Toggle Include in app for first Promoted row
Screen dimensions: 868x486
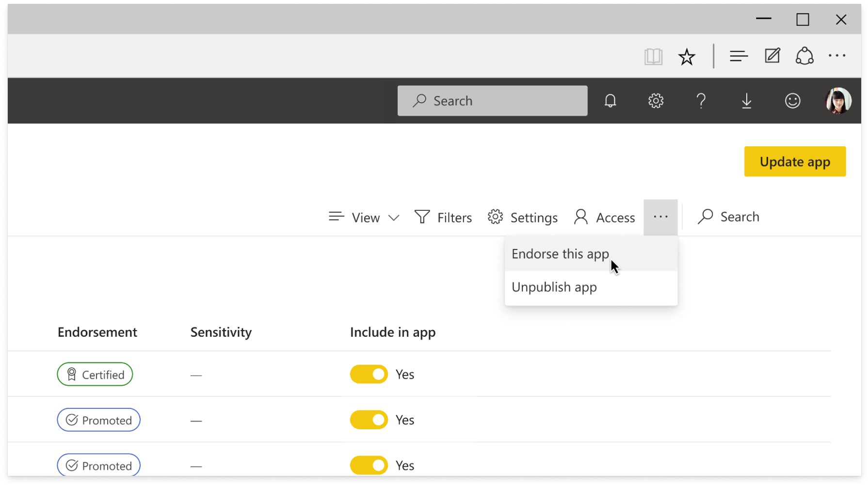click(x=369, y=420)
